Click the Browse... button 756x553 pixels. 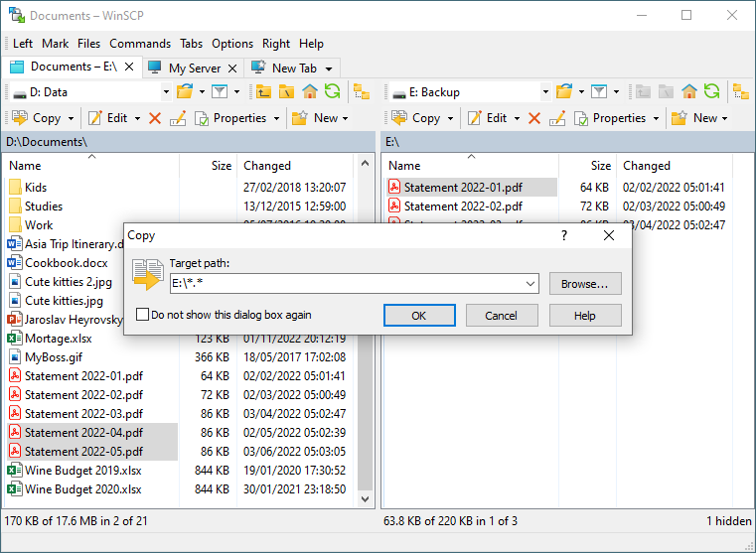pyautogui.click(x=585, y=284)
